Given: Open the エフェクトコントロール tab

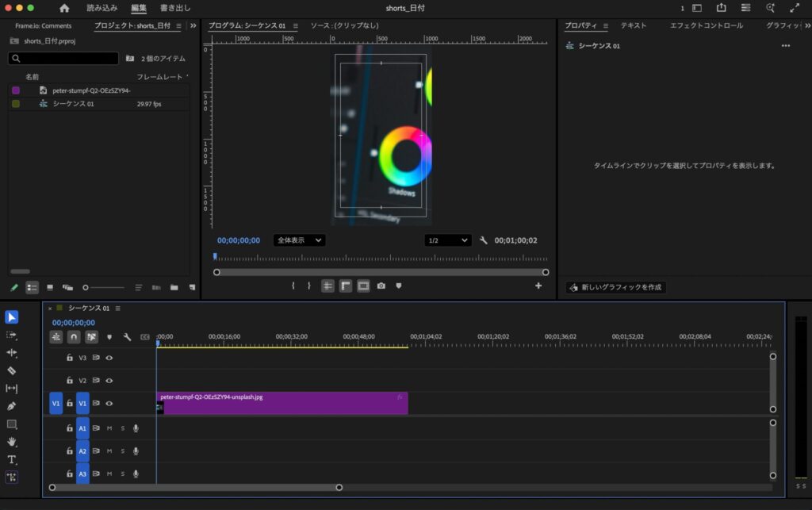Looking at the screenshot, I should [707, 25].
